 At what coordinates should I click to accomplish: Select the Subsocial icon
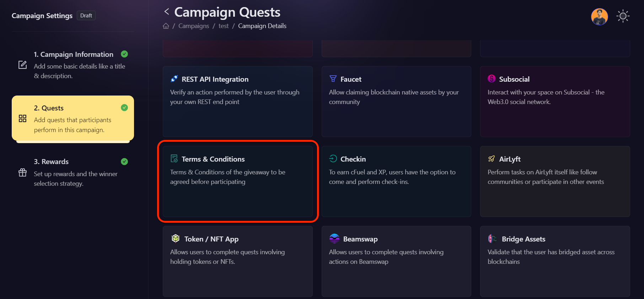(x=492, y=79)
